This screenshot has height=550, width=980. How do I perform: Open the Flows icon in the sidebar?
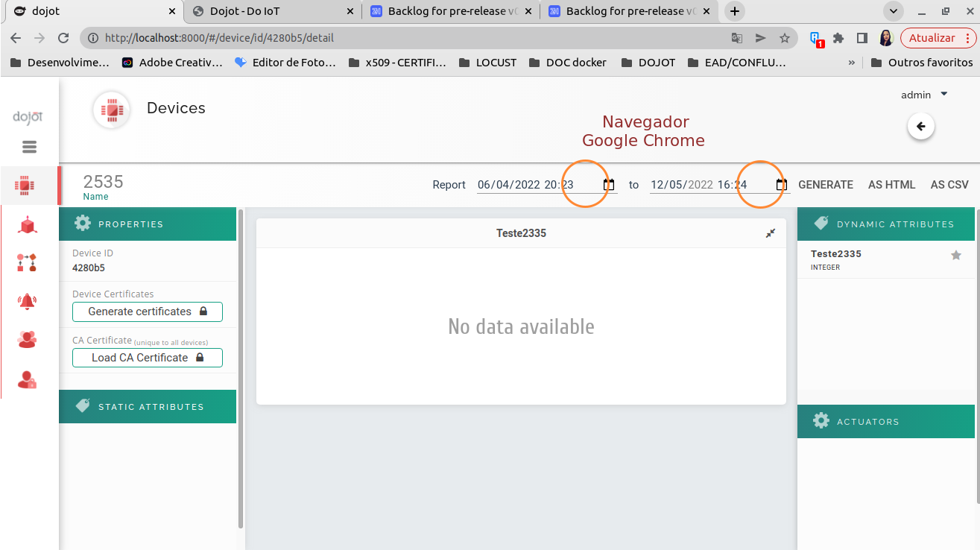[28, 262]
